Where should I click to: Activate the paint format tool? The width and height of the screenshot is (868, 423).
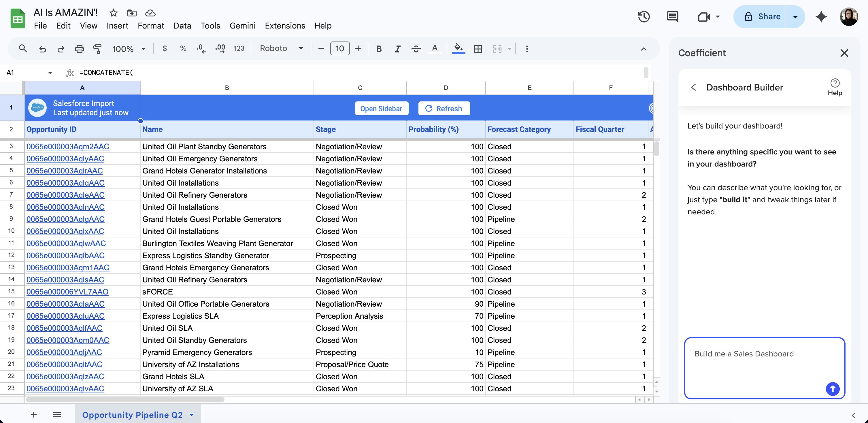pyautogui.click(x=97, y=49)
